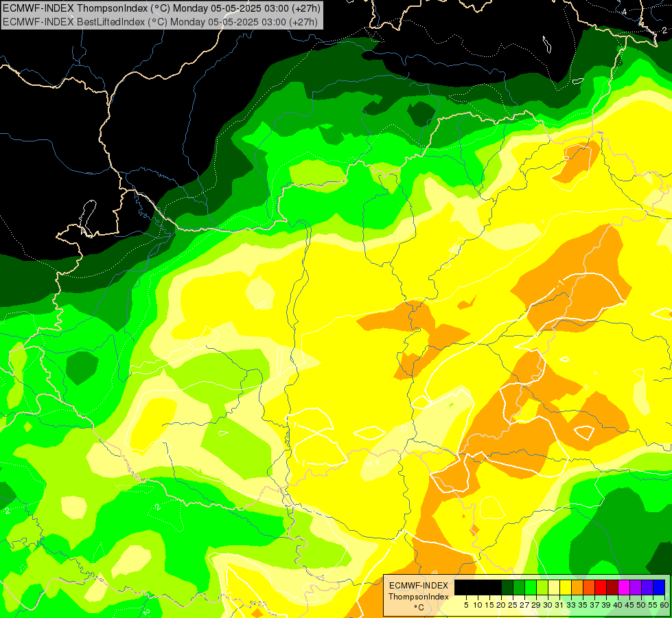Click legend tick value 45
Viewport: 672px width, 618px height.
(629, 605)
